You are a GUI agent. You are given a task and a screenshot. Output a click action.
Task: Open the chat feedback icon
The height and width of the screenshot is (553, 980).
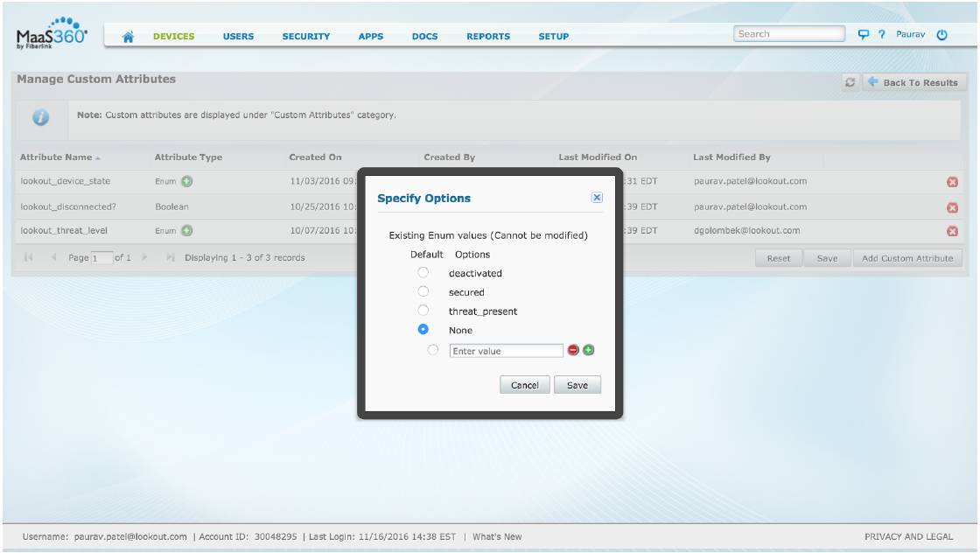[x=863, y=34]
